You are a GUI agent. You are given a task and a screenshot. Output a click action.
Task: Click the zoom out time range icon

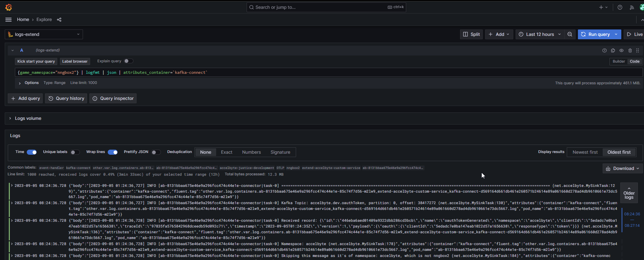tap(570, 34)
